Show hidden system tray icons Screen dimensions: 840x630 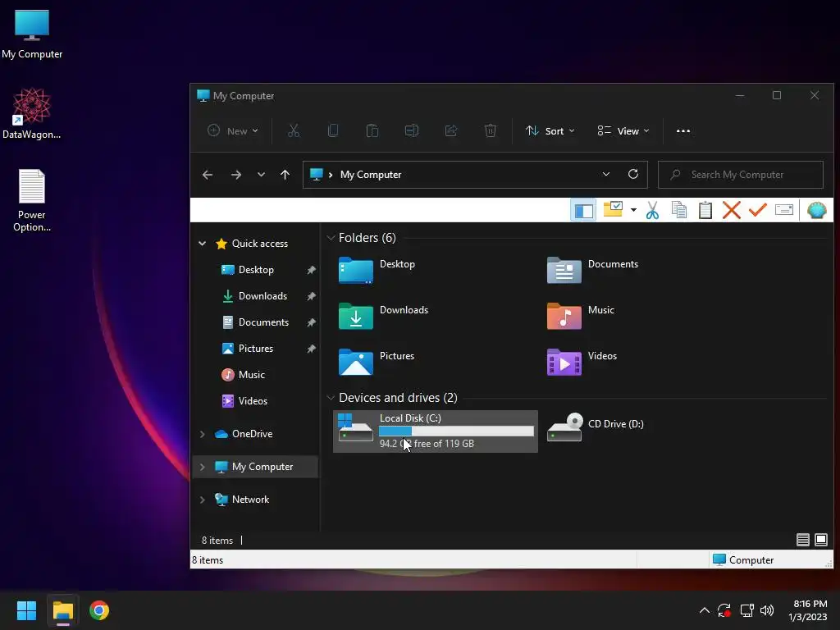click(705, 610)
